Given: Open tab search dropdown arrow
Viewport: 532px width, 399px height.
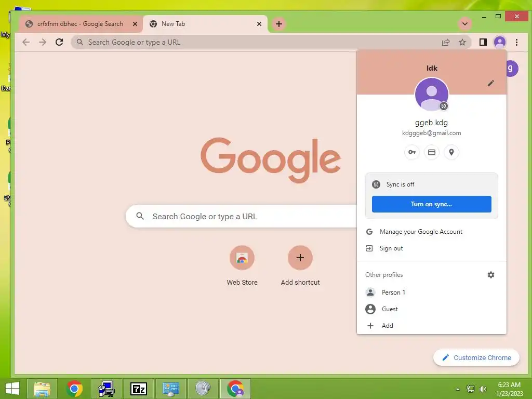Looking at the screenshot, I should (x=465, y=24).
